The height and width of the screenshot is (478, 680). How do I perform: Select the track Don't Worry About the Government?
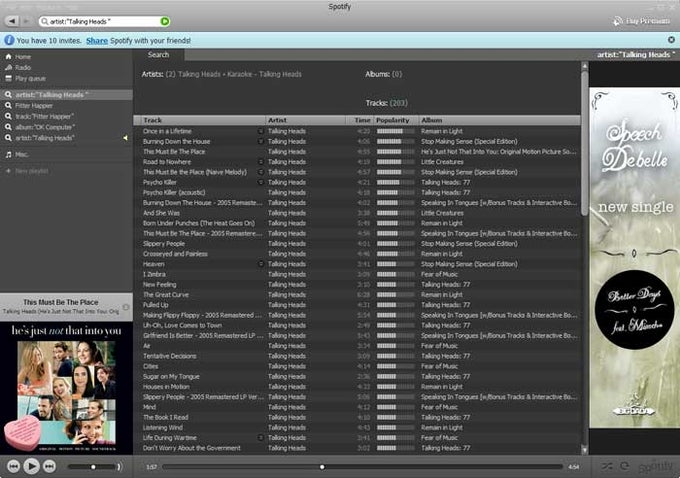coord(191,448)
